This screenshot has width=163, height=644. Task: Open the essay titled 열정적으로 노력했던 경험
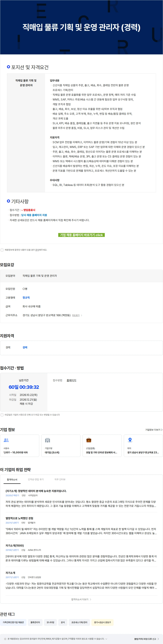tap(19, 518)
